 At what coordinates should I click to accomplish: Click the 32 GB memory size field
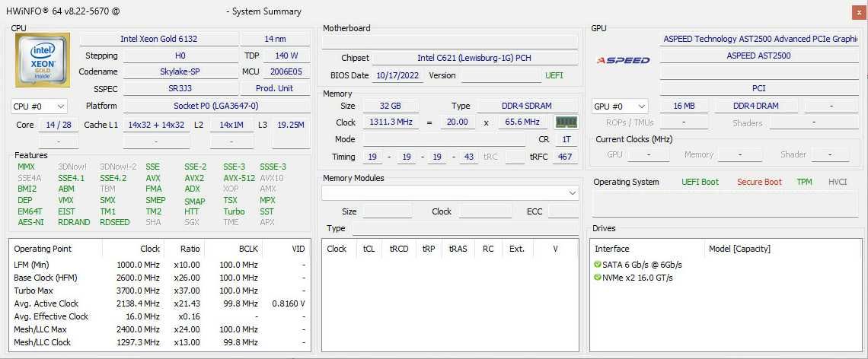coord(391,106)
